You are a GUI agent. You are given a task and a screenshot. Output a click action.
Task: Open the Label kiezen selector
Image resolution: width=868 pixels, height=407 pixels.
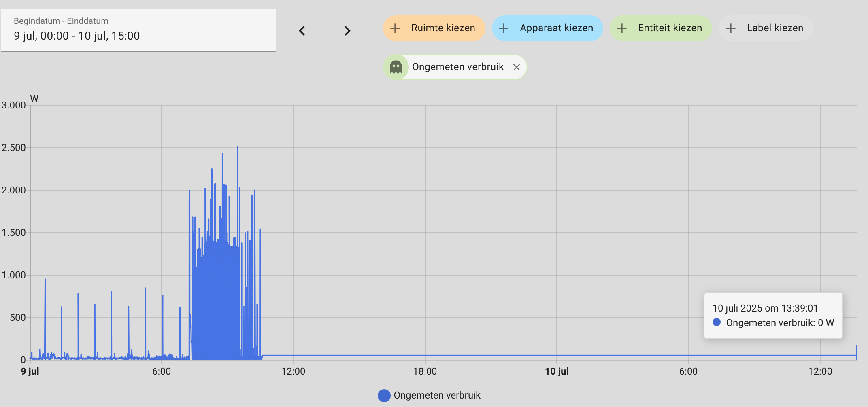pos(766,28)
